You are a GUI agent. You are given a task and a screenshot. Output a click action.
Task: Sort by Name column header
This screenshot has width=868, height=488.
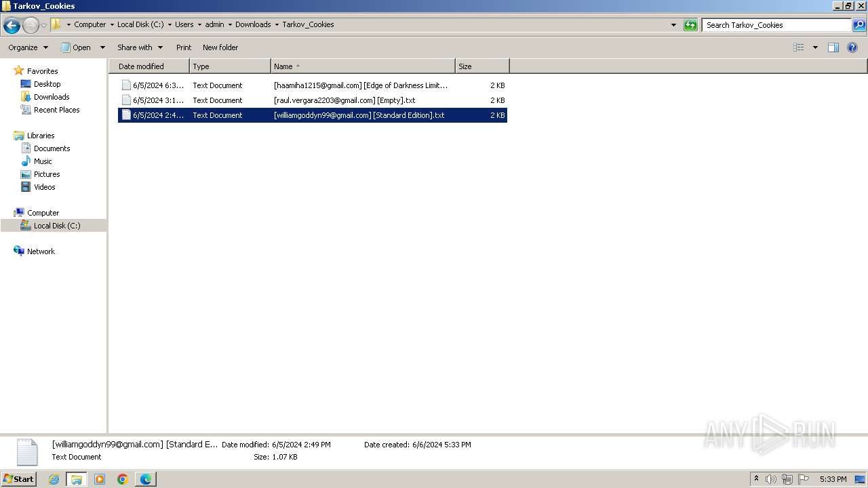[x=363, y=66]
